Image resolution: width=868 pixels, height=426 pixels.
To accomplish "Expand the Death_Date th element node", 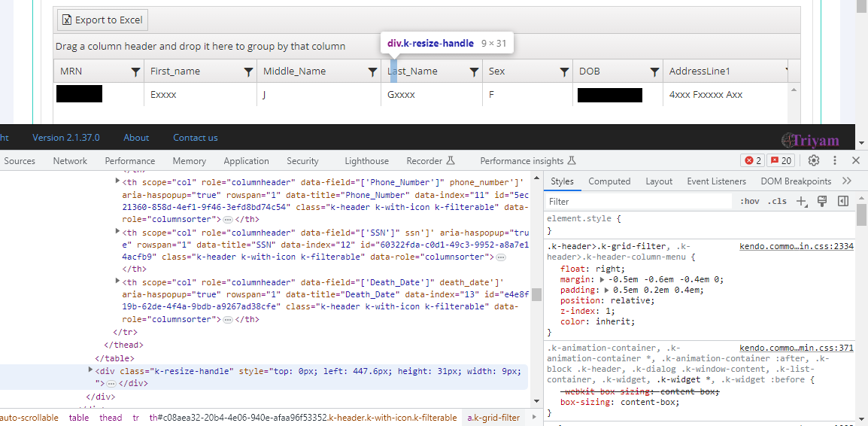I will point(117,281).
